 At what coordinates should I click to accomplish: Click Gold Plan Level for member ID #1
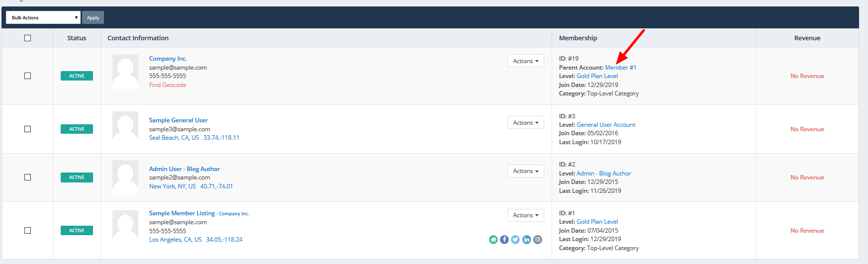[597, 222]
